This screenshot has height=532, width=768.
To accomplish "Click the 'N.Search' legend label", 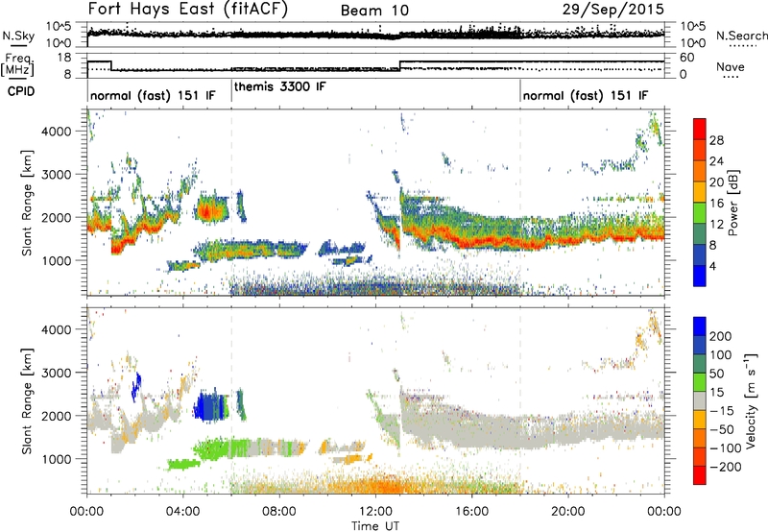I will tap(741, 36).
